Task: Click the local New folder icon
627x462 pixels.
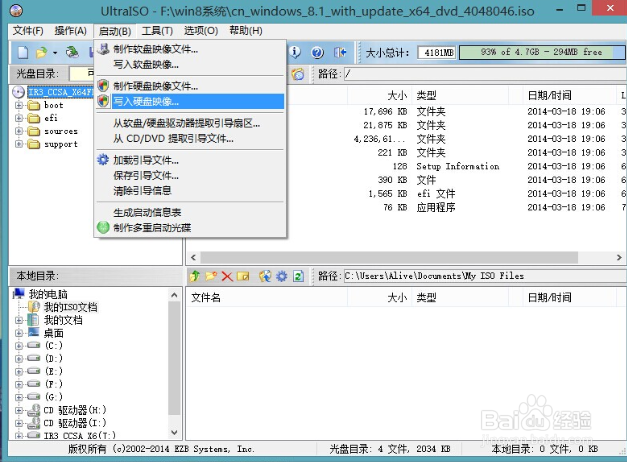Action: 211,276
